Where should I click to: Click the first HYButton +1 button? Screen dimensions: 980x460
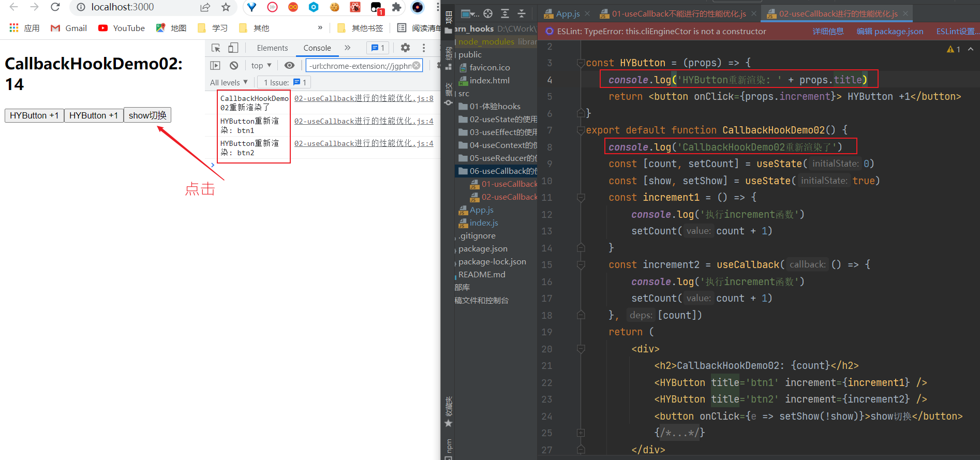(x=34, y=115)
